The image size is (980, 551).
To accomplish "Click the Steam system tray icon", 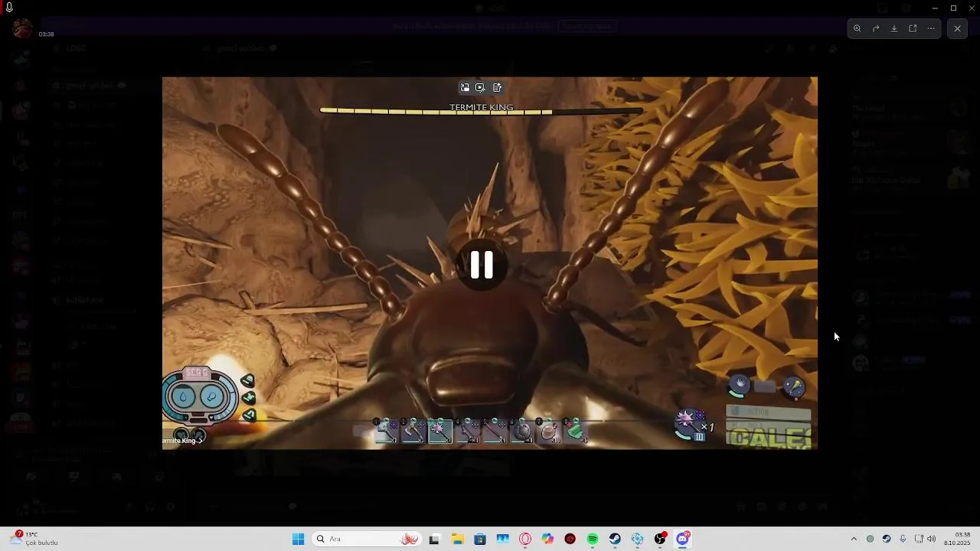I will click(887, 539).
